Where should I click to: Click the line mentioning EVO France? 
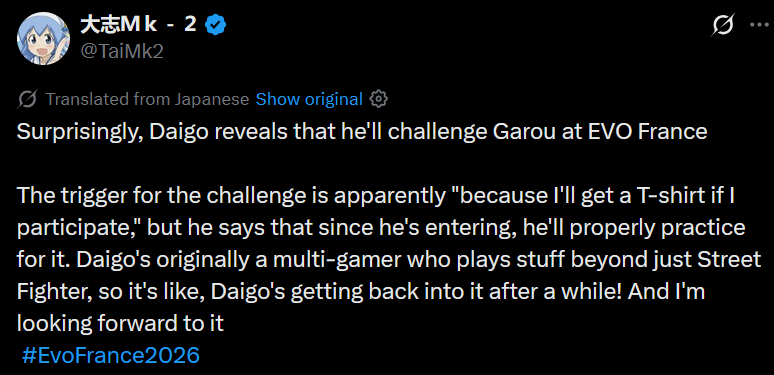362,132
